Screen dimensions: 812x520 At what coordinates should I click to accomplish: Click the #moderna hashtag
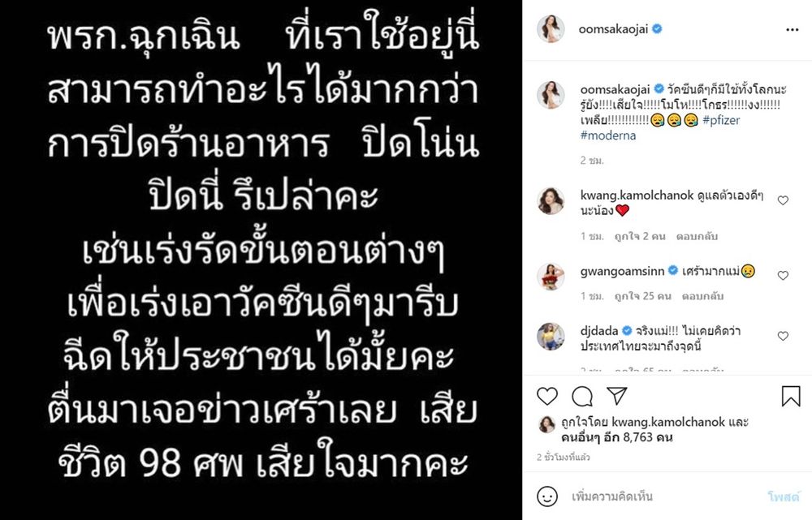pyautogui.click(x=608, y=135)
